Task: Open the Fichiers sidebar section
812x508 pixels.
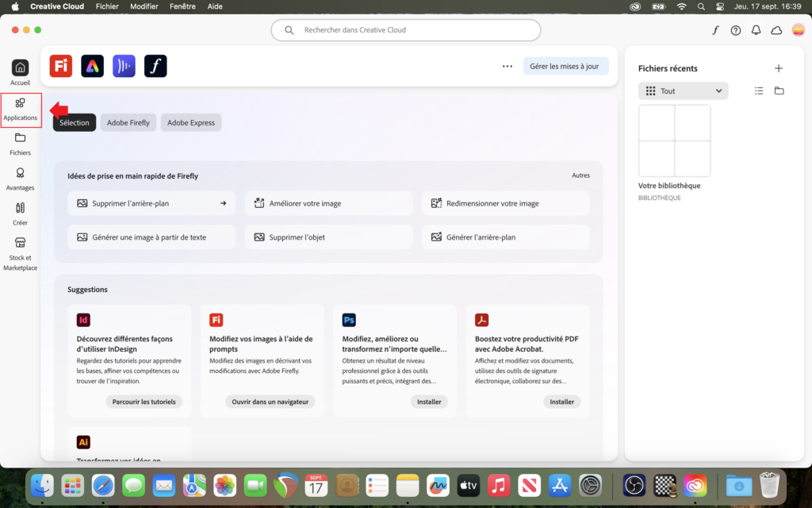Action: coord(20,144)
